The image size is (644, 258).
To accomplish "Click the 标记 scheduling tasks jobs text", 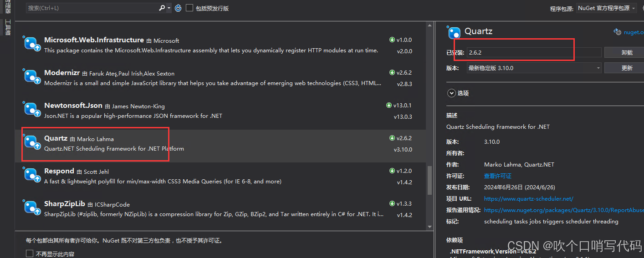I will tap(551, 222).
